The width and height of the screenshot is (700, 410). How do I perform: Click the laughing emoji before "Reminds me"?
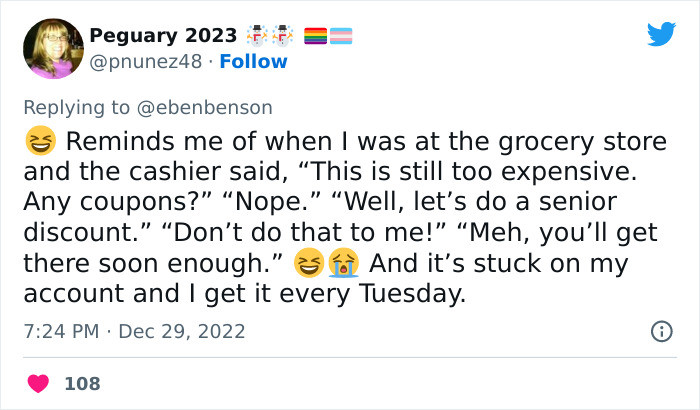click(x=39, y=141)
